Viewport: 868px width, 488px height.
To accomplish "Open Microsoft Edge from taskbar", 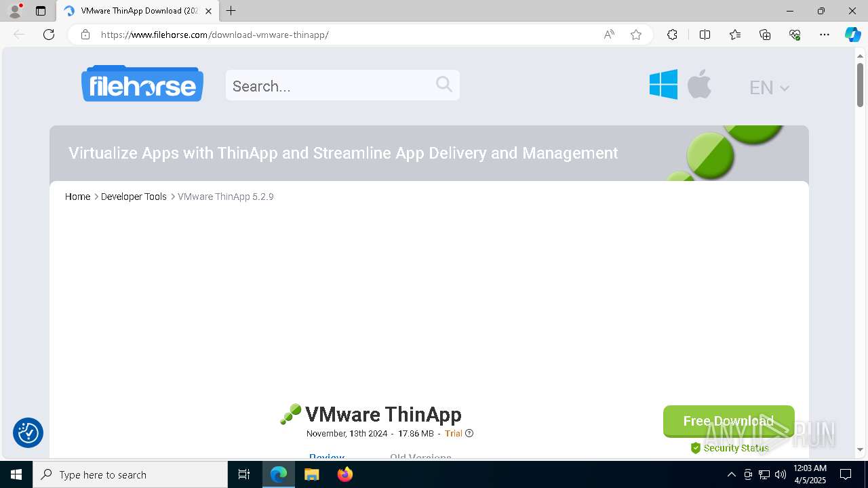I will coord(279,474).
